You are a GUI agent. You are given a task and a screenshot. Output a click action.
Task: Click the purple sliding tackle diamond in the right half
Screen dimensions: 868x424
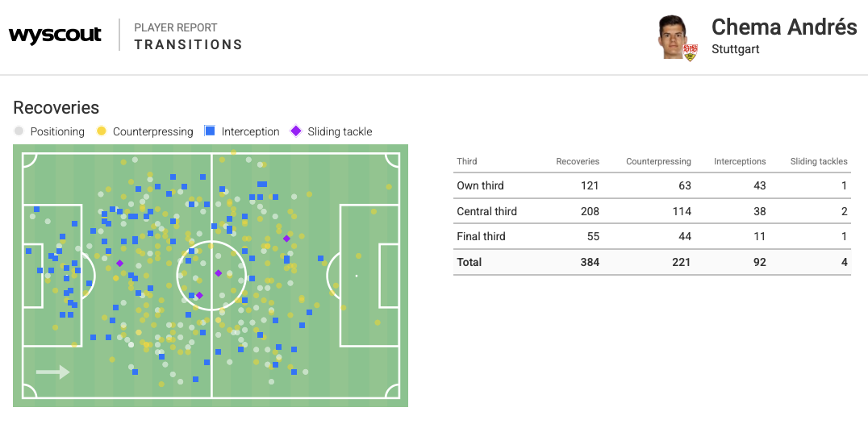point(286,239)
